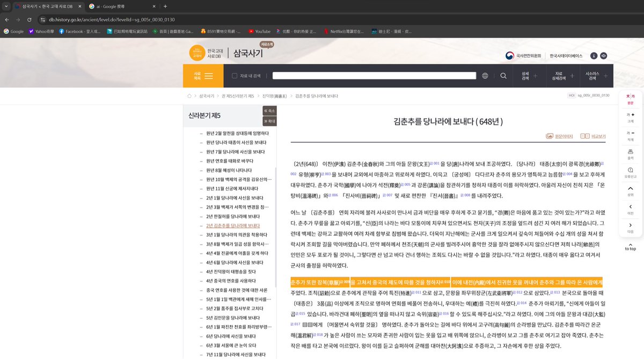Open footnote 012 after 좌무위장군

point(518,292)
